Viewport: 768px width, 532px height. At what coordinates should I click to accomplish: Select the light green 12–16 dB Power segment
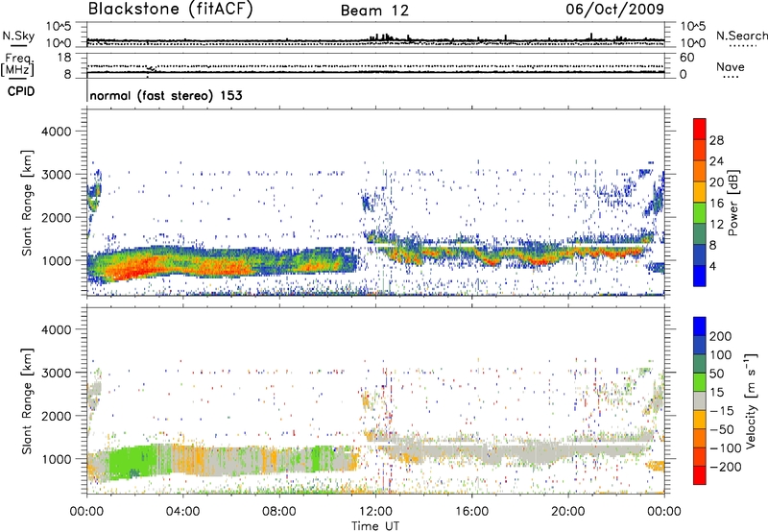point(700,213)
